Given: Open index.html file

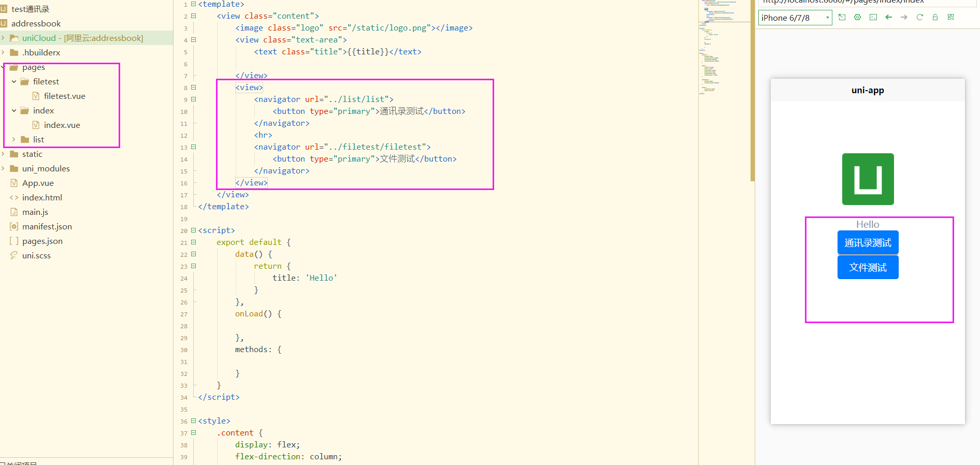Looking at the screenshot, I should 42,197.
